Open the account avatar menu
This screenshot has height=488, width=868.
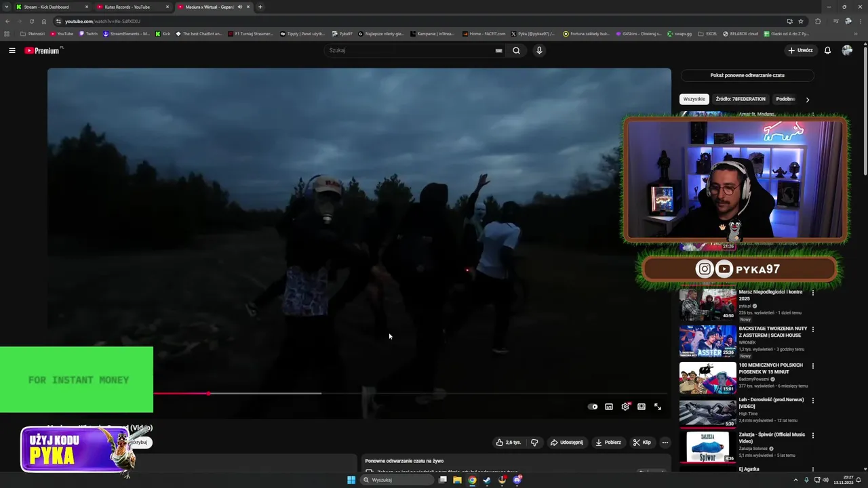coord(847,50)
